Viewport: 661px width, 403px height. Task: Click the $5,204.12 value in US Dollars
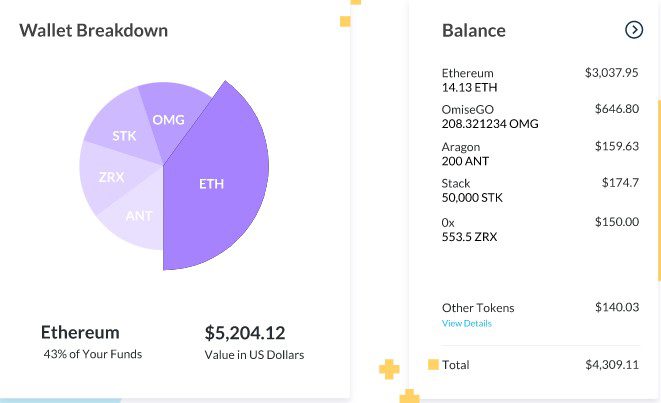coord(244,333)
